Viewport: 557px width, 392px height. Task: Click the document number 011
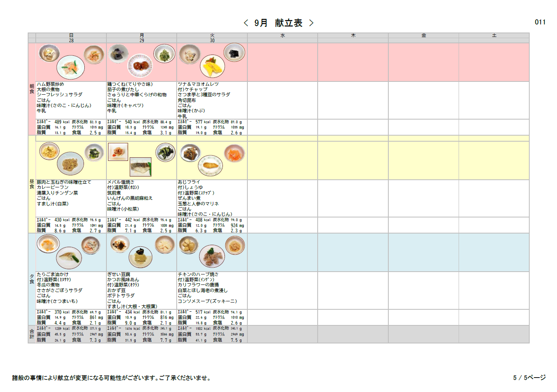point(540,22)
